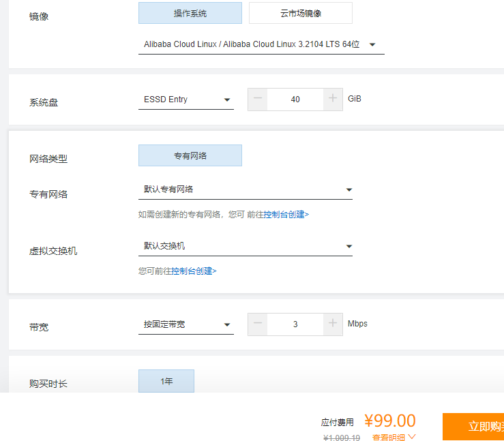
Task: Expand 查看明细 price details
Action: 394,437
